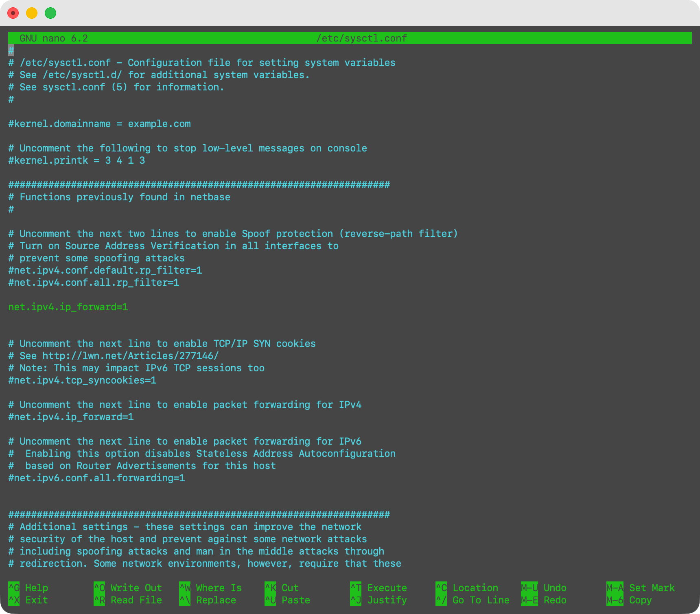This screenshot has width=700, height=614.
Task: Click the ^G Help shortcut in nano
Action: click(x=28, y=588)
